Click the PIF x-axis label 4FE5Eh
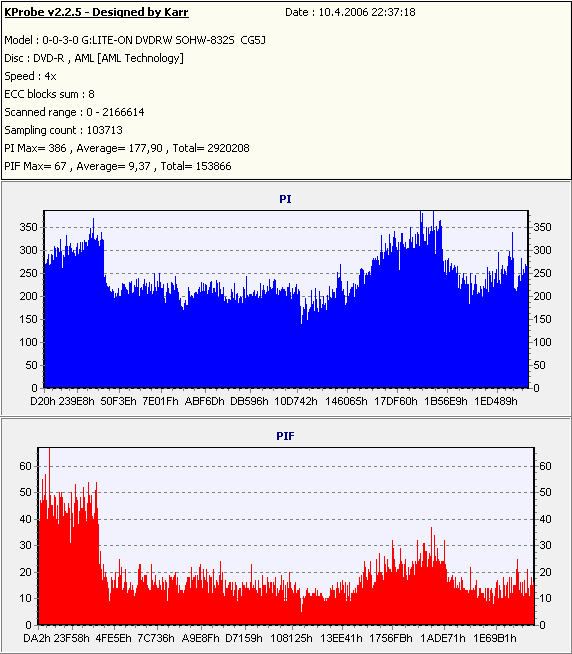Viewport: 572px width, 654px height. (x=113, y=638)
